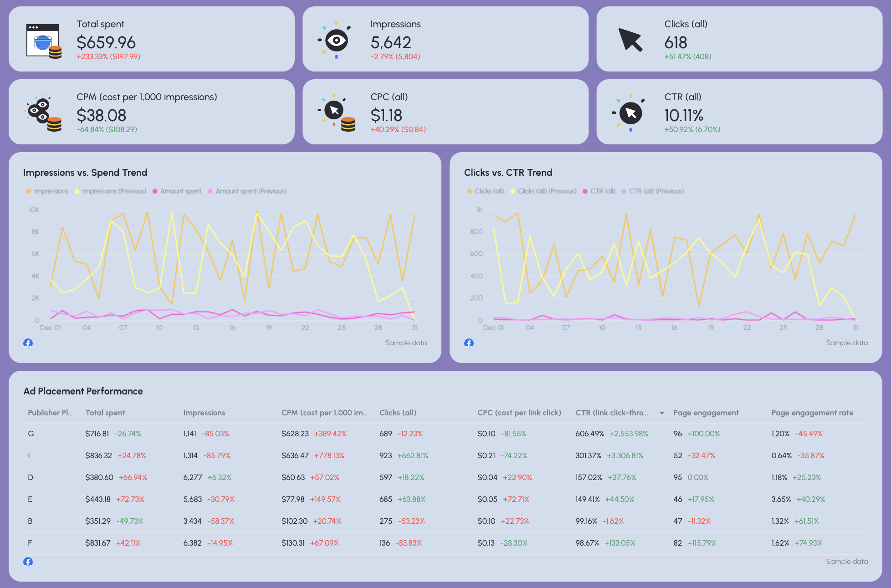Screen dimensions: 891x588
Task: Click the CPM eyes-and-coins icon
Action: 43,112
